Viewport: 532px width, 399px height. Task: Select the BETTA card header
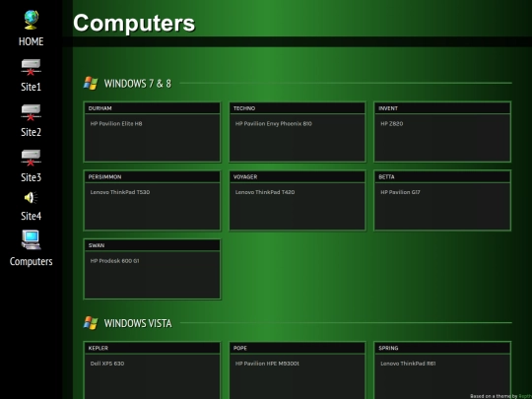pos(442,176)
